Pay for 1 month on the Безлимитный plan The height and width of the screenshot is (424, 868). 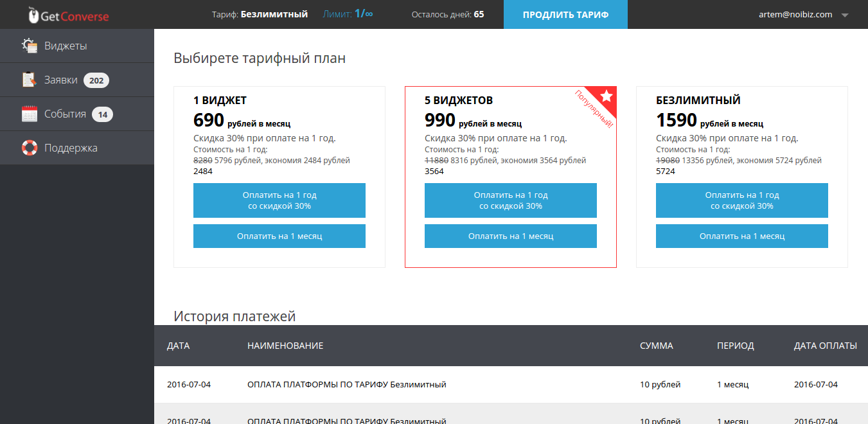742,236
